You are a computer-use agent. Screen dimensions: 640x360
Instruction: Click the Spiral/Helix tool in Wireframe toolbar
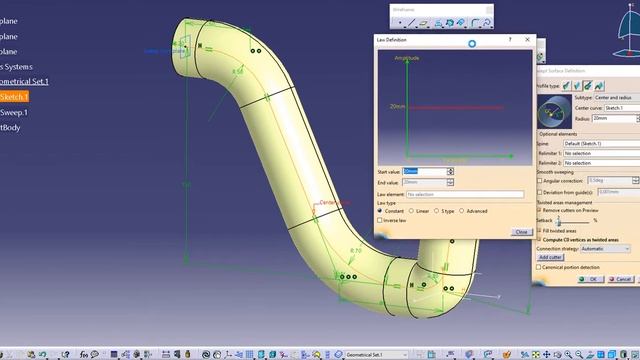pyautogui.click(x=486, y=23)
